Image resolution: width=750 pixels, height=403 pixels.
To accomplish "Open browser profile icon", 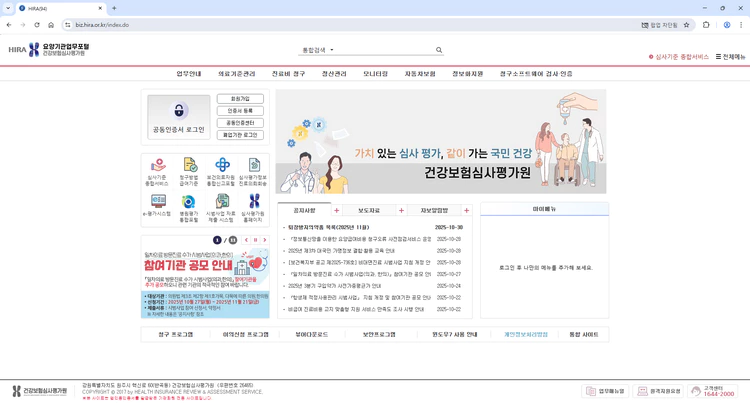I will tap(727, 25).
